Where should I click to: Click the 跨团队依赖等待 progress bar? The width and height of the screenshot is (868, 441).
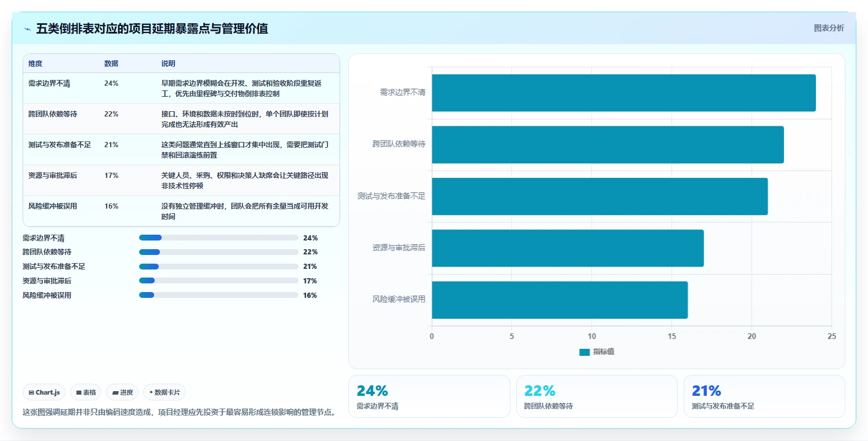218,252
